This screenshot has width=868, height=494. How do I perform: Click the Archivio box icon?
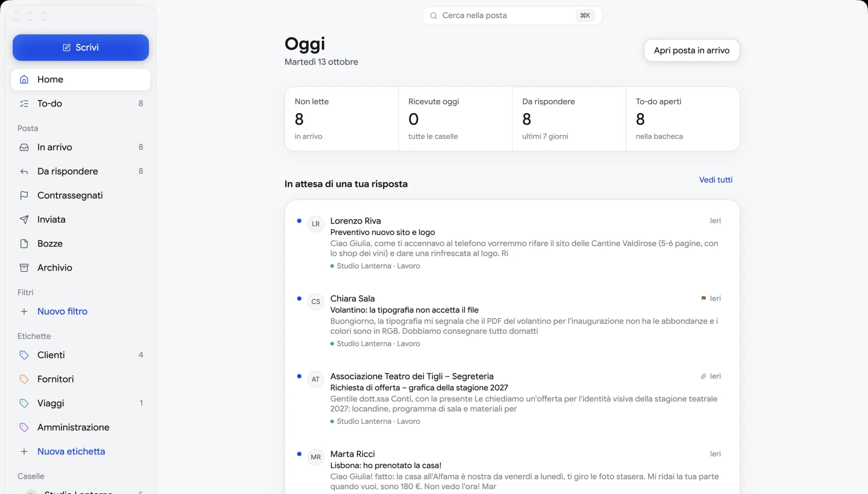(x=24, y=267)
